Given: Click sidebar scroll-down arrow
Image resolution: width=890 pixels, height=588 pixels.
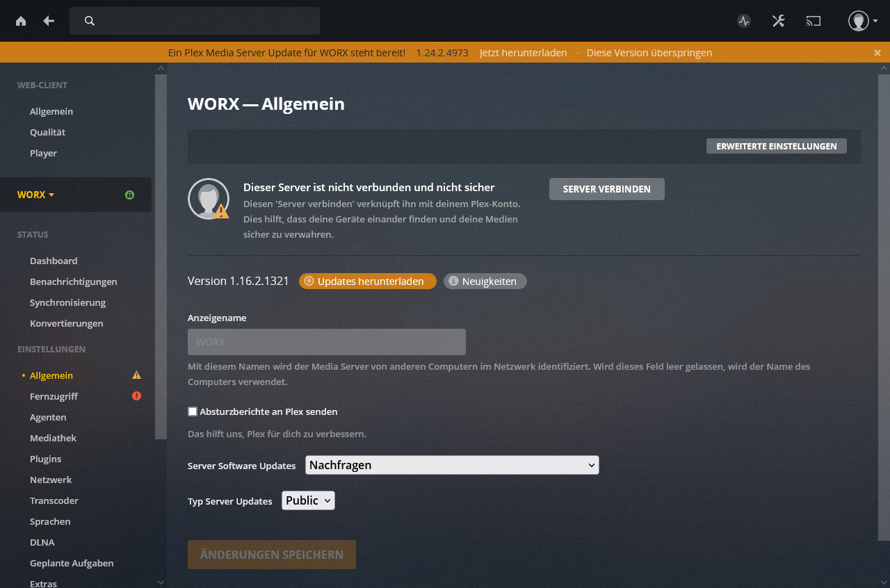Looking at the screenshot, I should click(161, 582).
